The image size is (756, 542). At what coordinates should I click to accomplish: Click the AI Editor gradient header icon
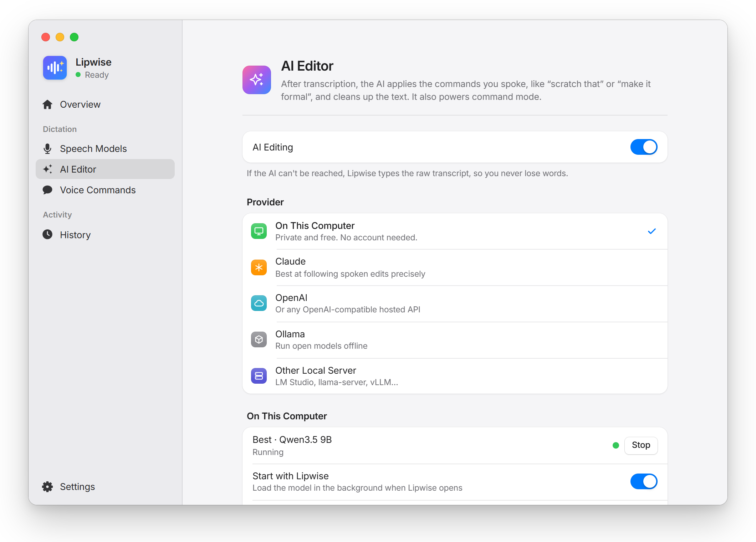point(257,80)
